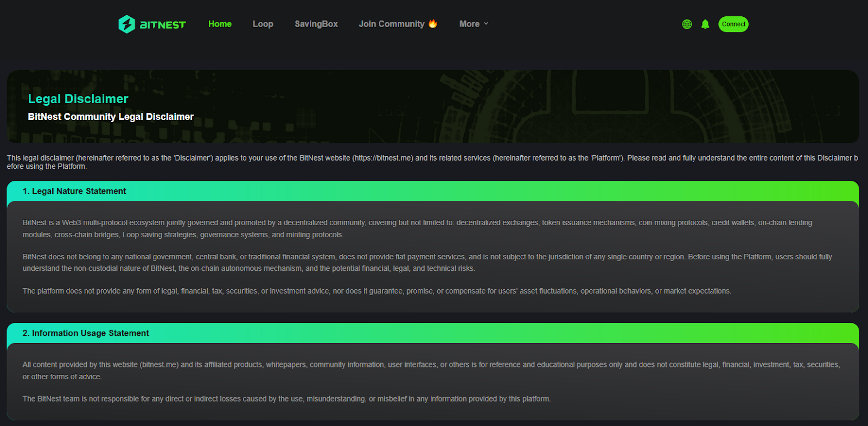Expand the More dropdown menu
The width and height of the screenshot is (868, 426).
[x=474, y=24]
